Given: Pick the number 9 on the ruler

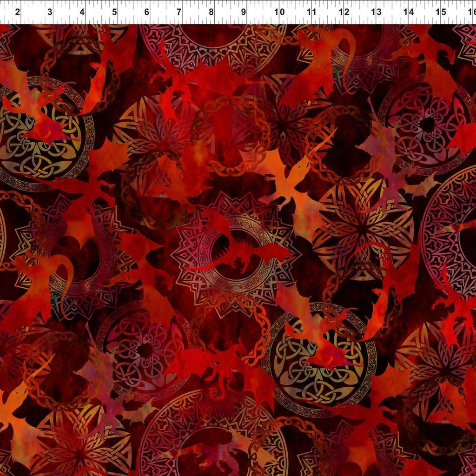Looking at the screenshot, I should click(x=244, y=12).
